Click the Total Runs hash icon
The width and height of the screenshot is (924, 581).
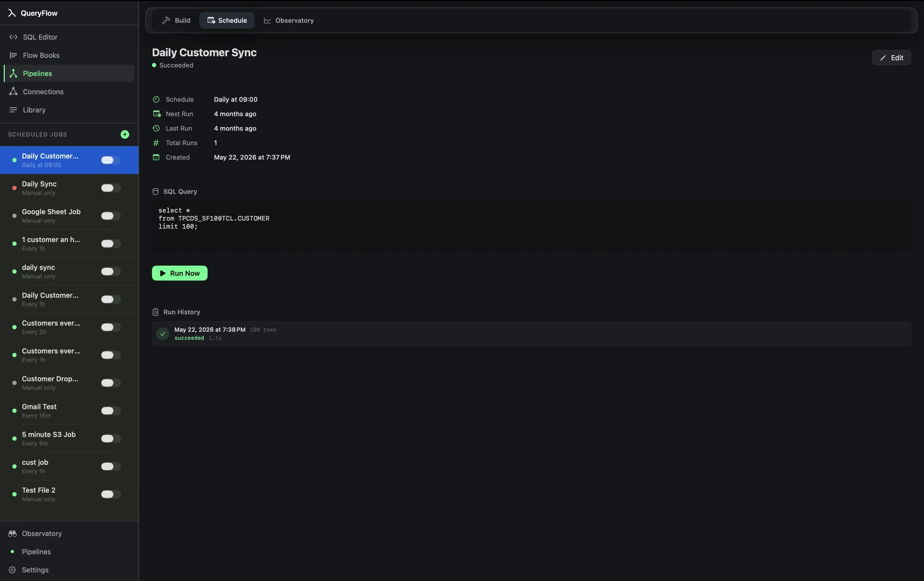point(156,143)
